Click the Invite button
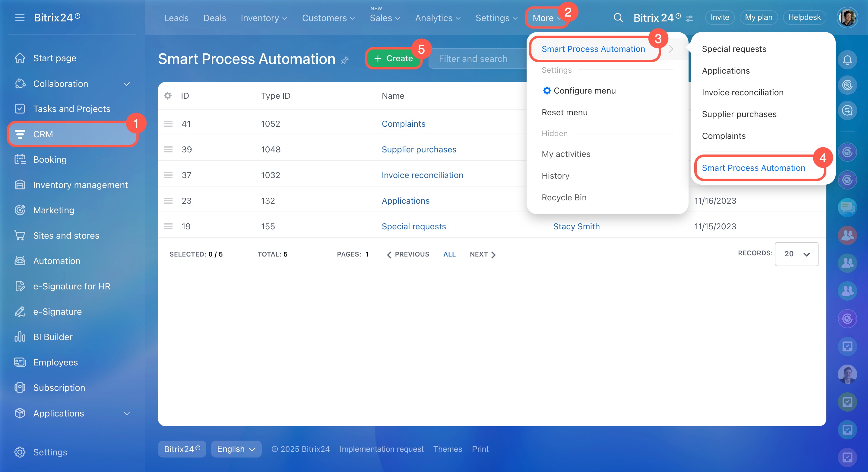This screenshot has height=472, width=868. pyautogui.click(x=720, y=18)
